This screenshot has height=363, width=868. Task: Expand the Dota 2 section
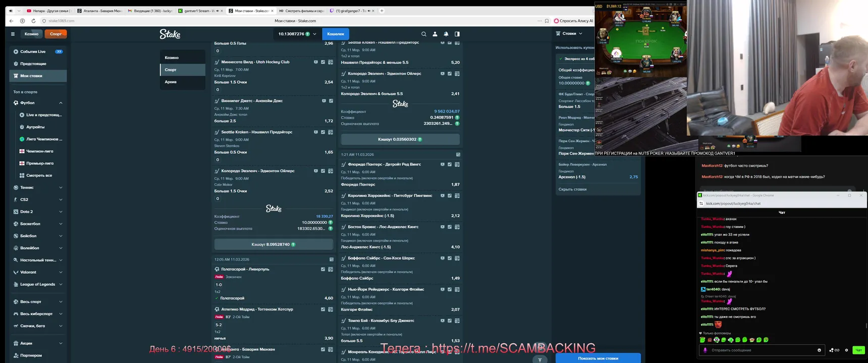(61, 212)
